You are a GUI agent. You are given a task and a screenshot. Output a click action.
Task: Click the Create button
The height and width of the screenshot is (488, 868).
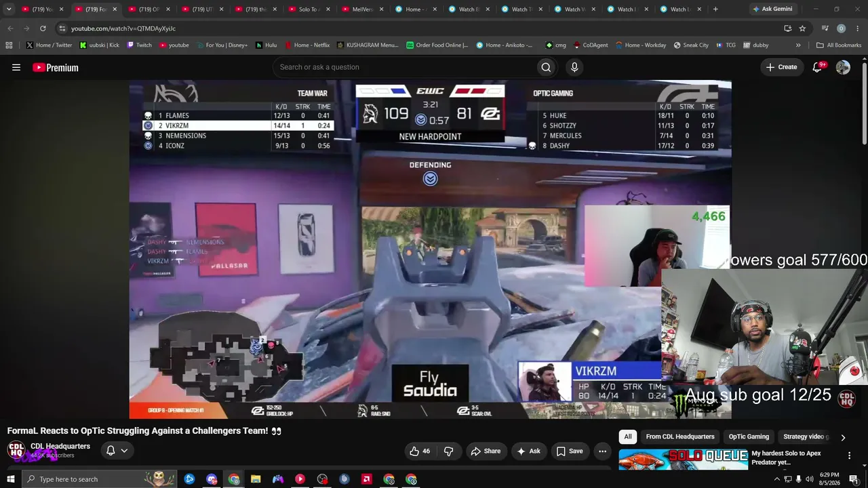point(782,67)
